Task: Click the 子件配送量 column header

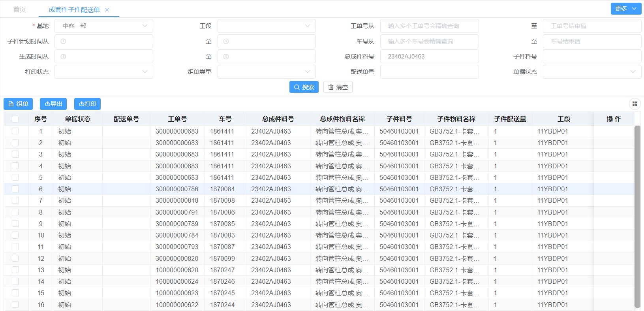Action: [510, 119]
